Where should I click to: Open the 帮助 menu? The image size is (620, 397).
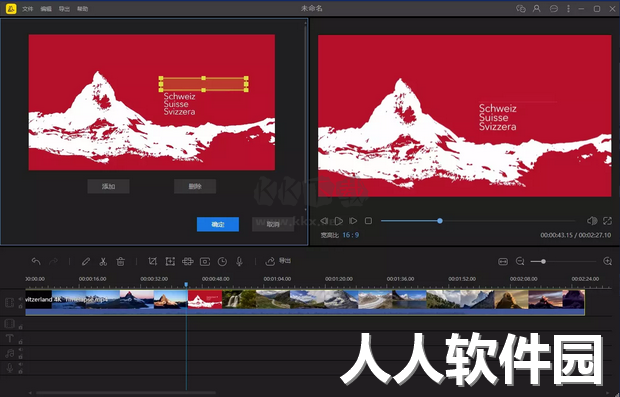(x=82, y=9)
